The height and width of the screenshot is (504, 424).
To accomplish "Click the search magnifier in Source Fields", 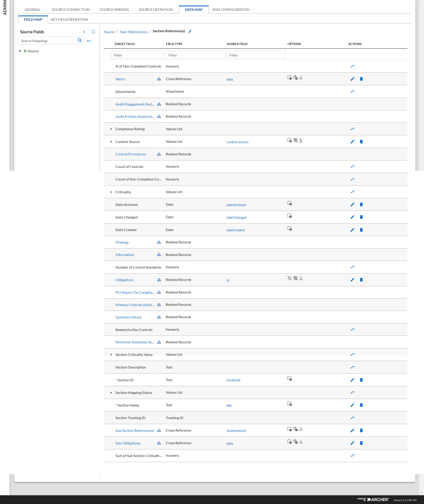I will tap(80, 41).
